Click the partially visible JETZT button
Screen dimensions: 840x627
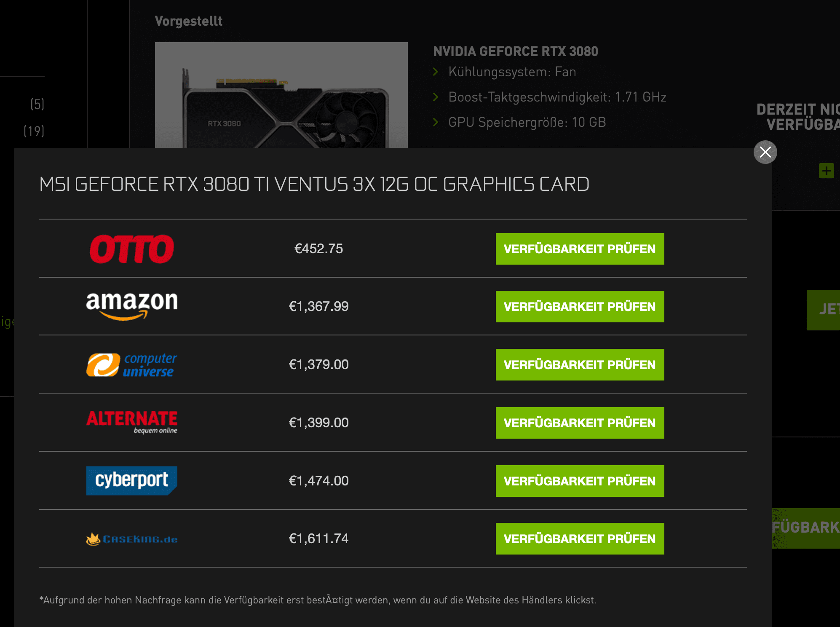coord(824,310)
